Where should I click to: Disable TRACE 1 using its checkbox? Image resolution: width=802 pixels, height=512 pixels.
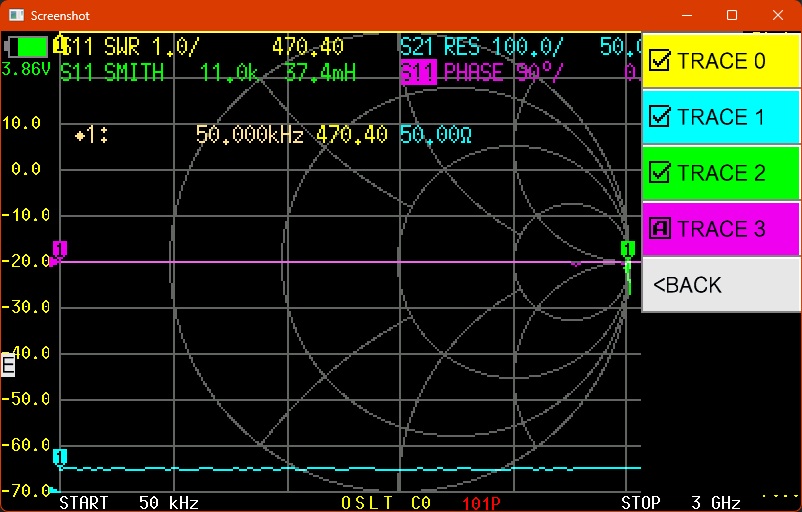coord(660,117)
